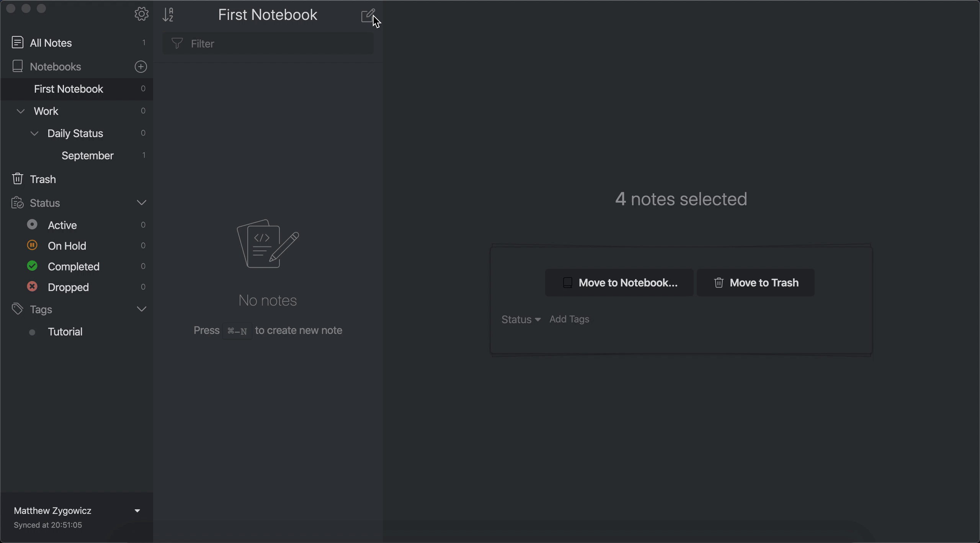
Task: Click the Active status dot icon
Action: [31, 225]
